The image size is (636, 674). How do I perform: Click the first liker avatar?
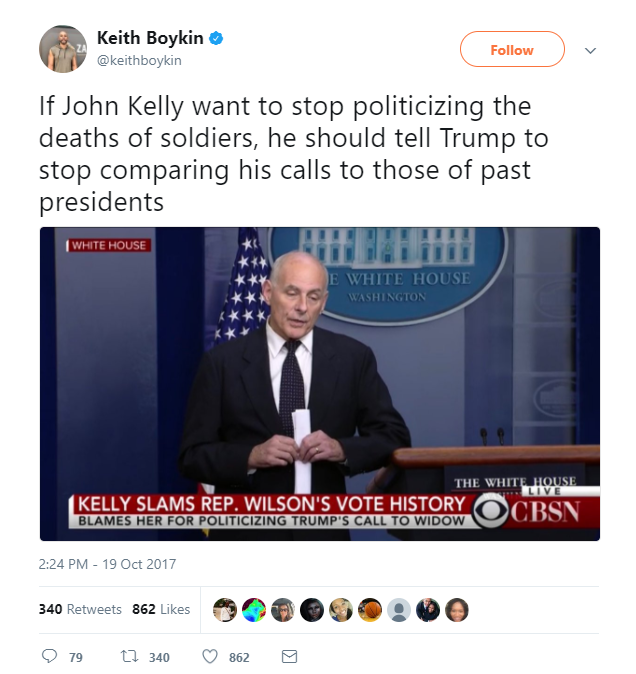tap(225, 610)
